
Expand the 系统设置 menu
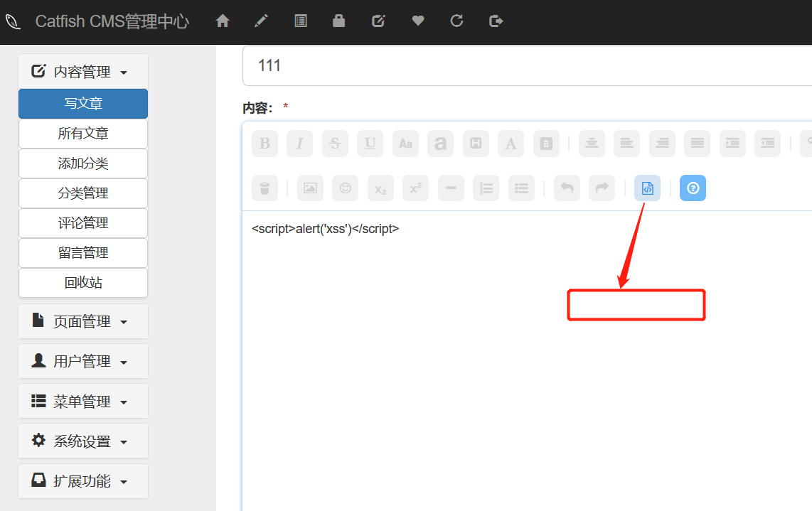coord(83,441)
